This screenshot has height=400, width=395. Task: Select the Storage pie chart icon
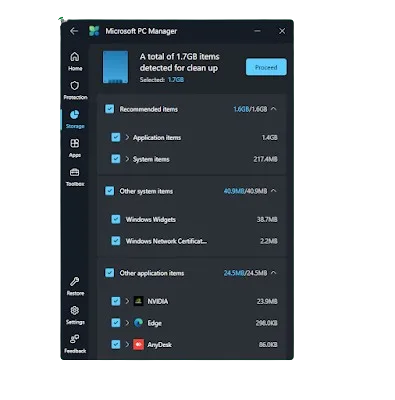[75, 114]
